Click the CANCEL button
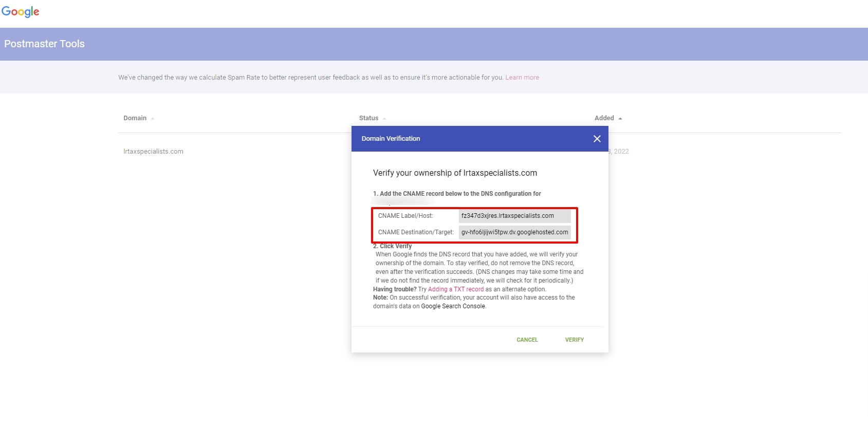868x427 pixels. 527,340
